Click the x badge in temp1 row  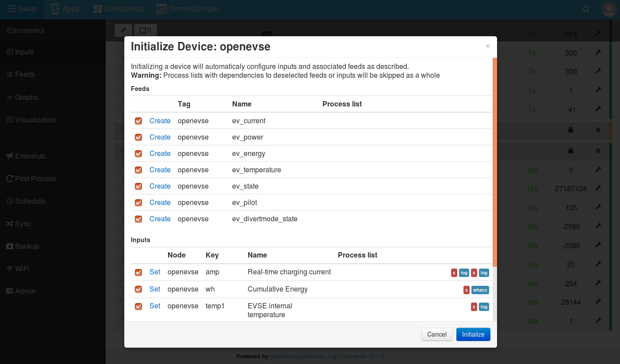click(x=474, y=307)
